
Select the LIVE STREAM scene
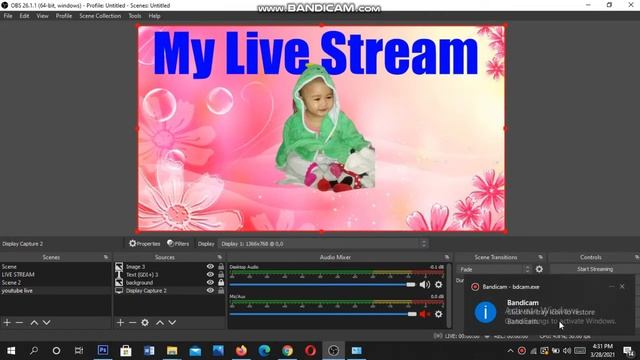point(56,274)
